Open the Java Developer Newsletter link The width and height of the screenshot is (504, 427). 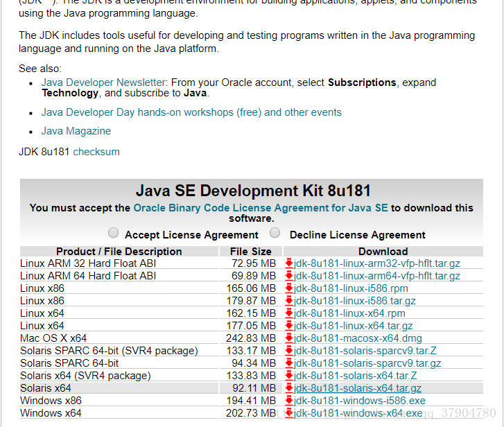[x=103, y=82]
